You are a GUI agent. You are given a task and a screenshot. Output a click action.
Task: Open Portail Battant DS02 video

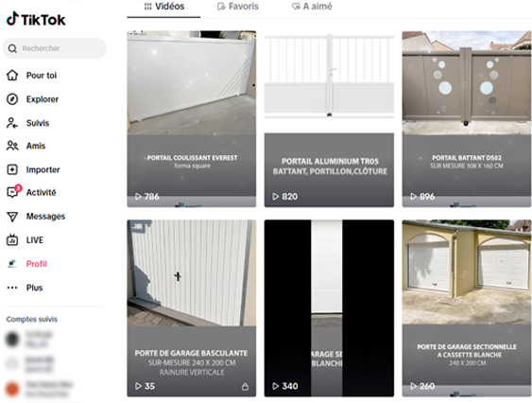[467, 119]
